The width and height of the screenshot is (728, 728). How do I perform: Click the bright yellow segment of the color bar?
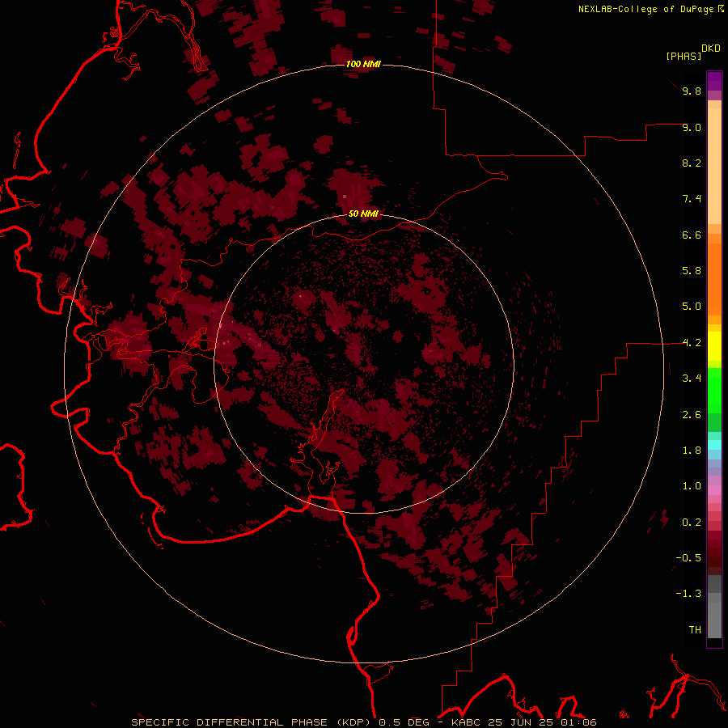click(714, 346)
